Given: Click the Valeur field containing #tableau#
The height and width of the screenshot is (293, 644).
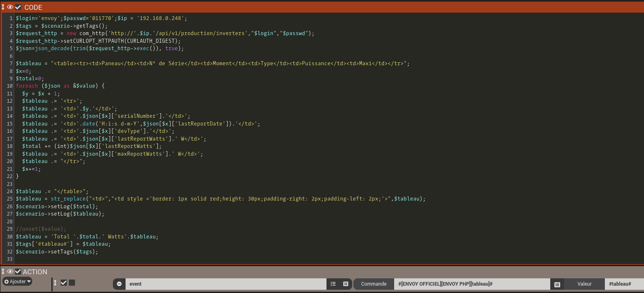Looking at the screenshot, I should tap(624, 284).
